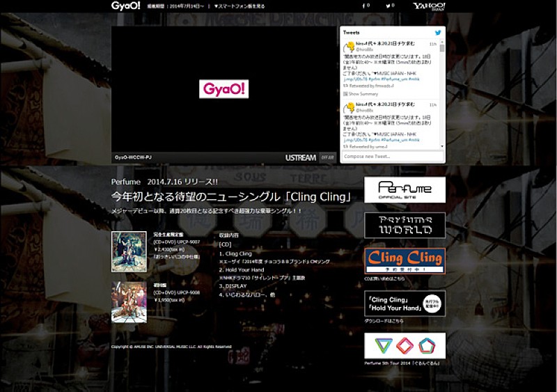
Task: Click the USTREAM logo on player
Action: pos(300,158)
